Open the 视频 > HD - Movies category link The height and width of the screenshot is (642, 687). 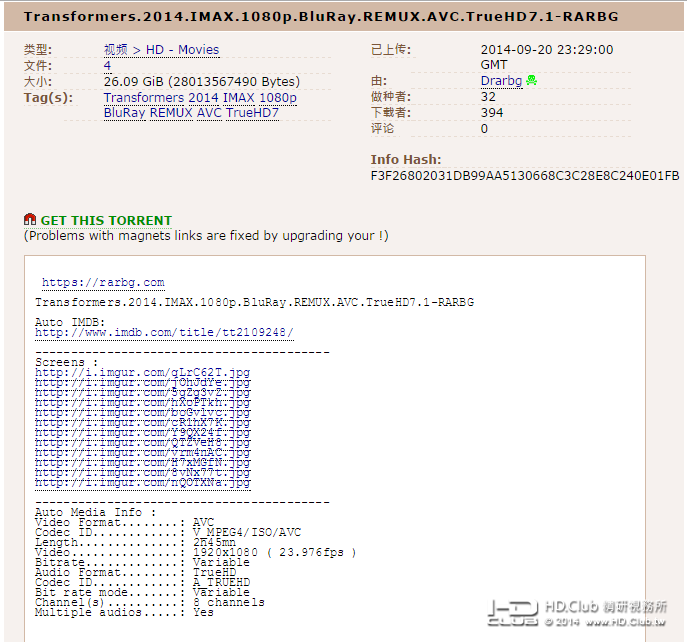(x=161, y=50)
